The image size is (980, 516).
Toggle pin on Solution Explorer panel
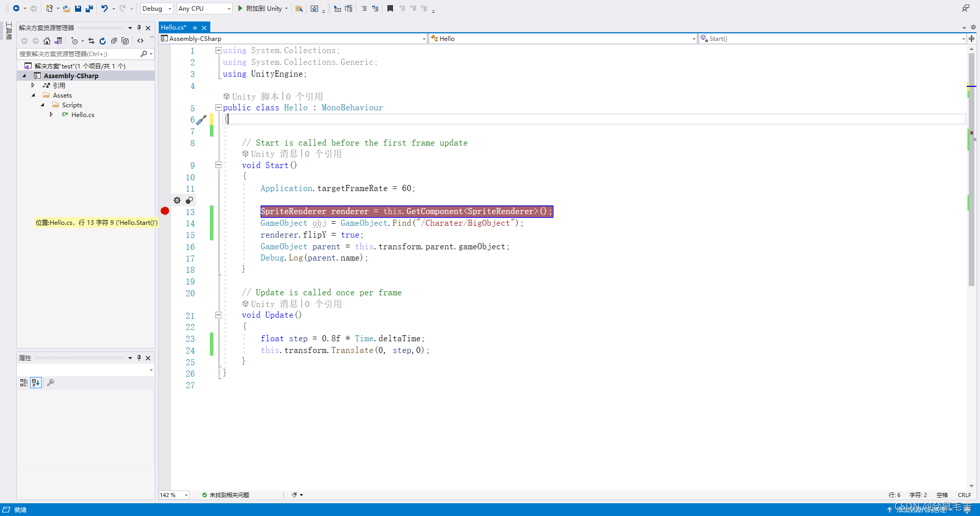(139, 28)
